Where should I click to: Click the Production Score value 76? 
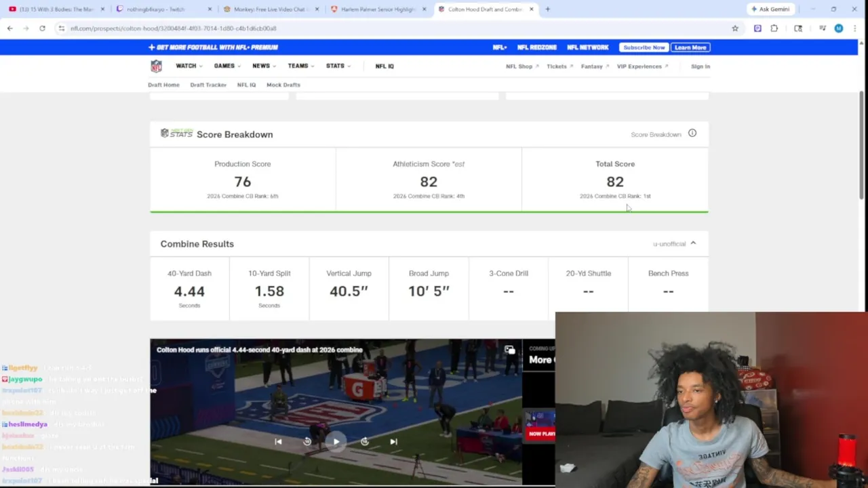pos(243,182)
